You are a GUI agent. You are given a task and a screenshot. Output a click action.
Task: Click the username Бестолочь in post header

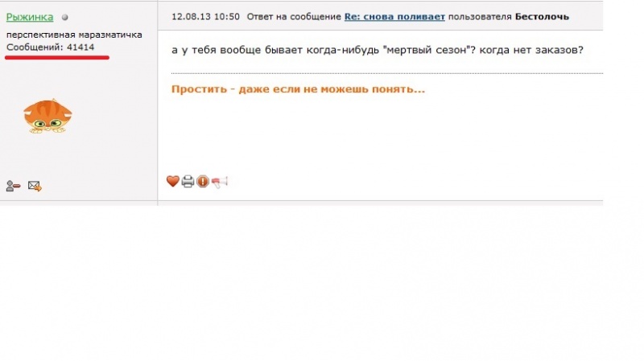[542, 17]
